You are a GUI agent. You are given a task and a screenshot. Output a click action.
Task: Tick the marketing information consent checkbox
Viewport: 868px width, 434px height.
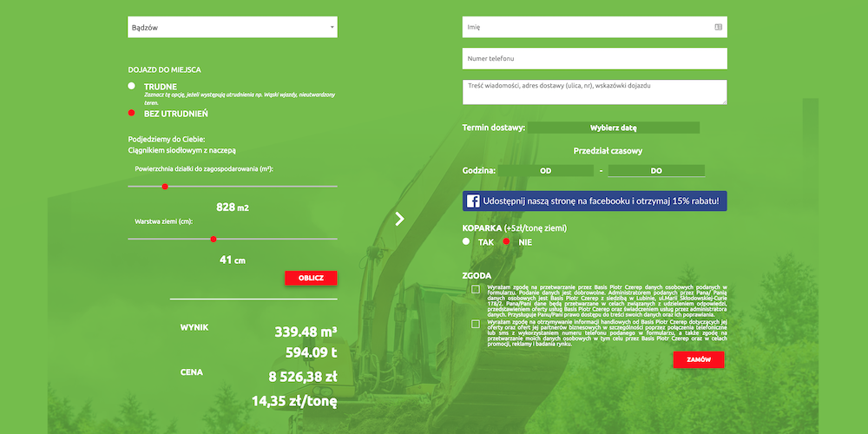pos(476,324)
